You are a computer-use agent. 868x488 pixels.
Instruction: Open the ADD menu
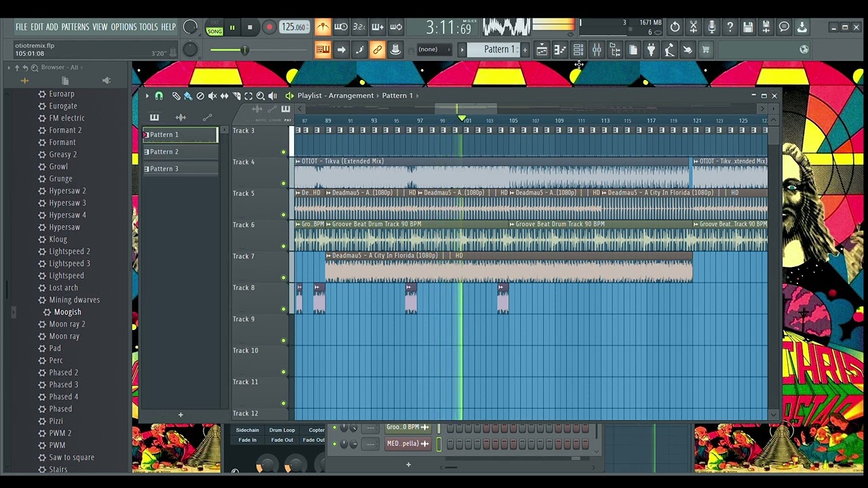52,27
